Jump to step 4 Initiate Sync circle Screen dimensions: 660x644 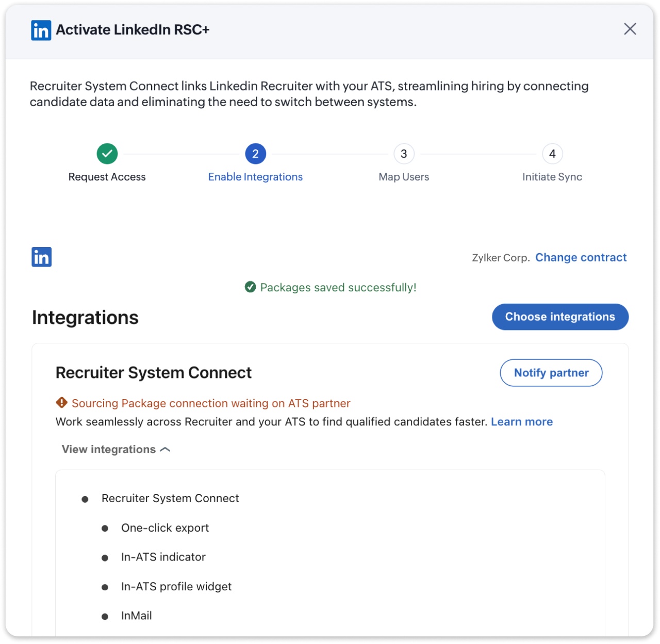coord(552,154)
